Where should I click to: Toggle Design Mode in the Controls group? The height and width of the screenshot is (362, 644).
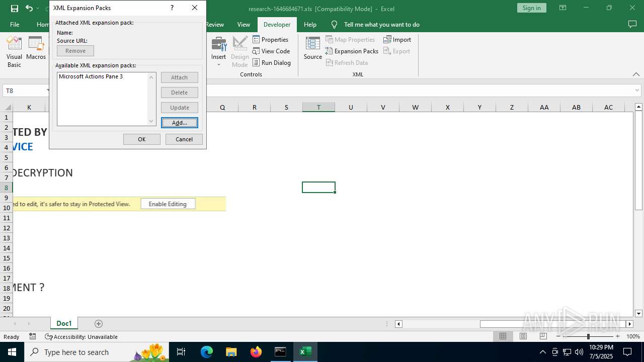tap(239, 52)
